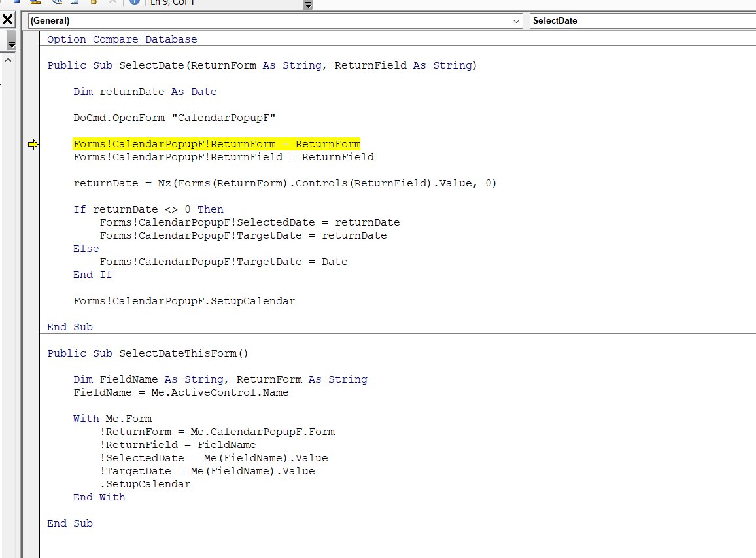
Task: Click the yellow execution pointer arrow
Action: point(33,145)
